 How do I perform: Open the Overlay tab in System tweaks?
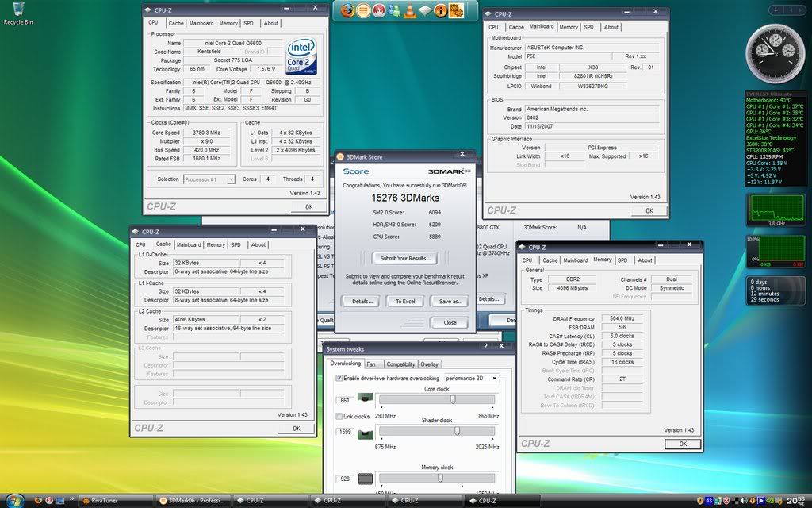[x=429, y=364]
